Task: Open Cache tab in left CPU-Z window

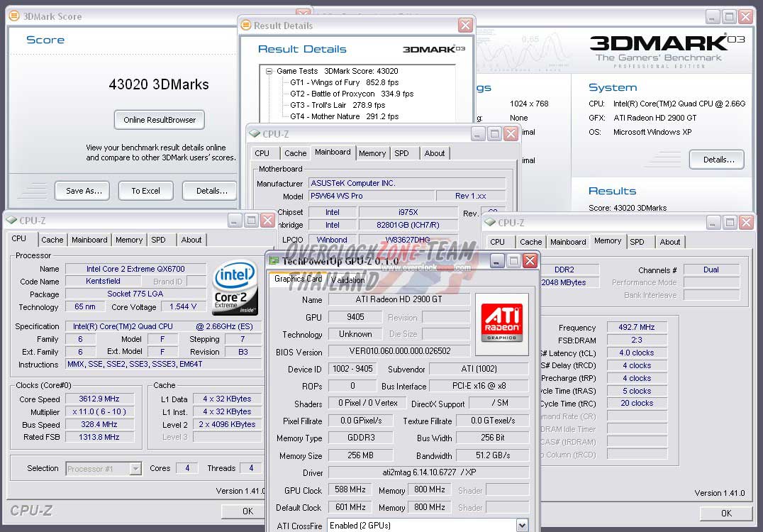Action: tap(52, 240)
